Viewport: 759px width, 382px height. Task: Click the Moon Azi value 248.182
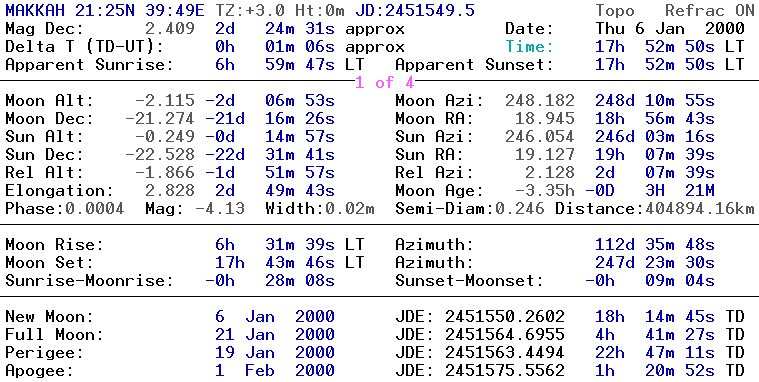[540, 101]
